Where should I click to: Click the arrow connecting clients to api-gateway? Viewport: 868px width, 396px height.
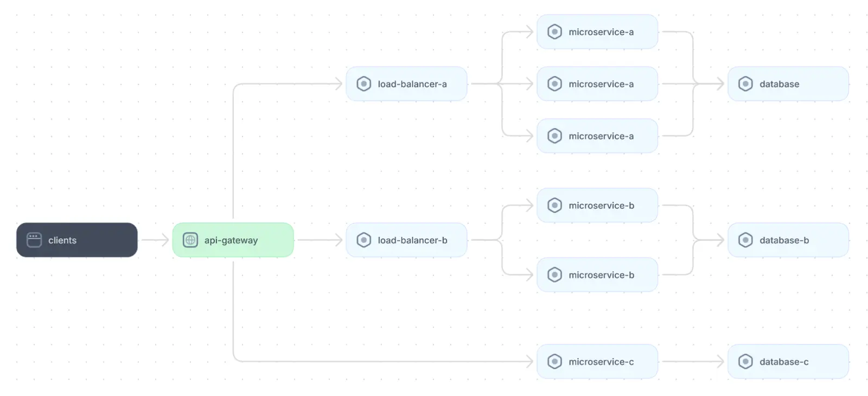pos(155,240)
